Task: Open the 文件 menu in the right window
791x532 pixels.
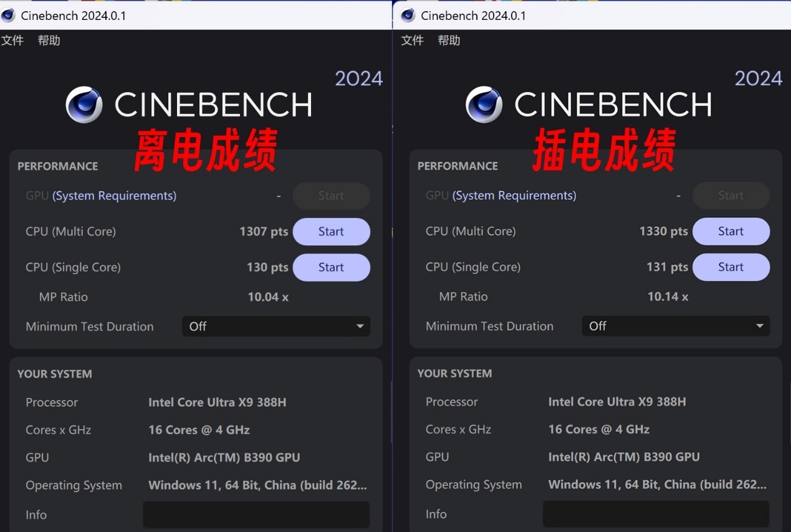Action: point(412,40)
